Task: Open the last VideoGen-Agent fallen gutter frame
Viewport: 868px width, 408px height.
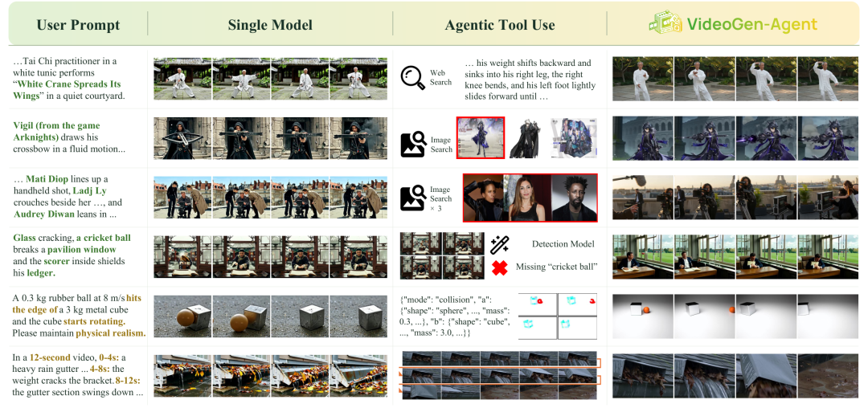Action: coord(828,376)
